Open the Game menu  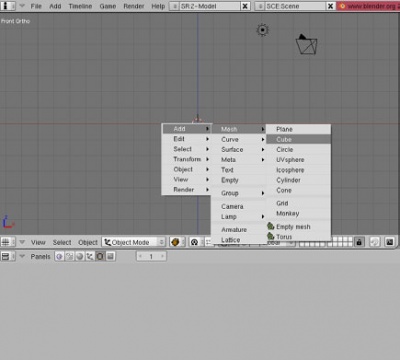pyautogui.click(x=108, y=6)
